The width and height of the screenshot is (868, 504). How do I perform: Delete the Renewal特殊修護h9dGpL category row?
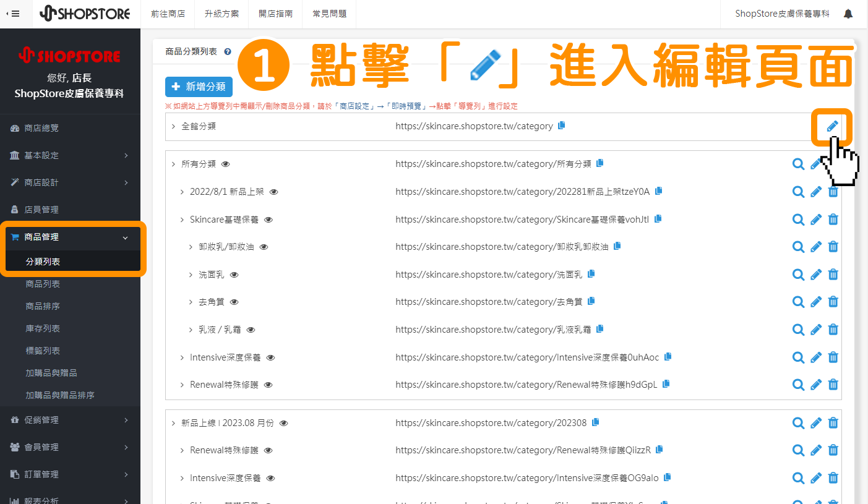point(833,385)
